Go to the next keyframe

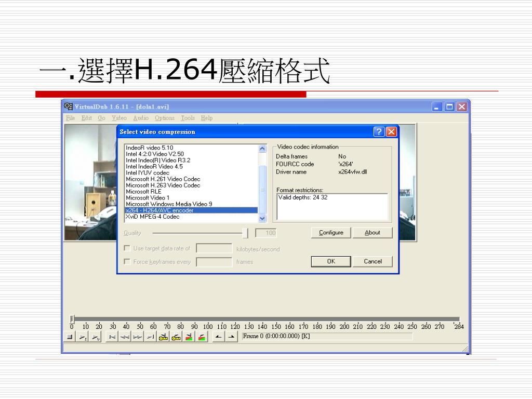tap(176, 337)
